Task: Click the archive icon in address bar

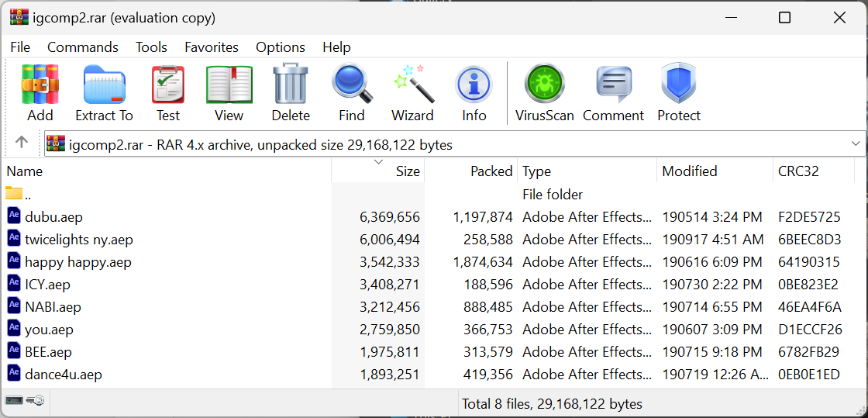Action: pyautogui.click(x=56, y=144)
